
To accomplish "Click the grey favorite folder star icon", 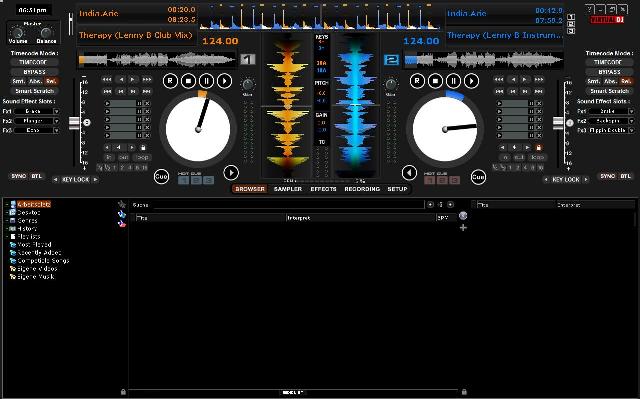I will click(122, 204).
